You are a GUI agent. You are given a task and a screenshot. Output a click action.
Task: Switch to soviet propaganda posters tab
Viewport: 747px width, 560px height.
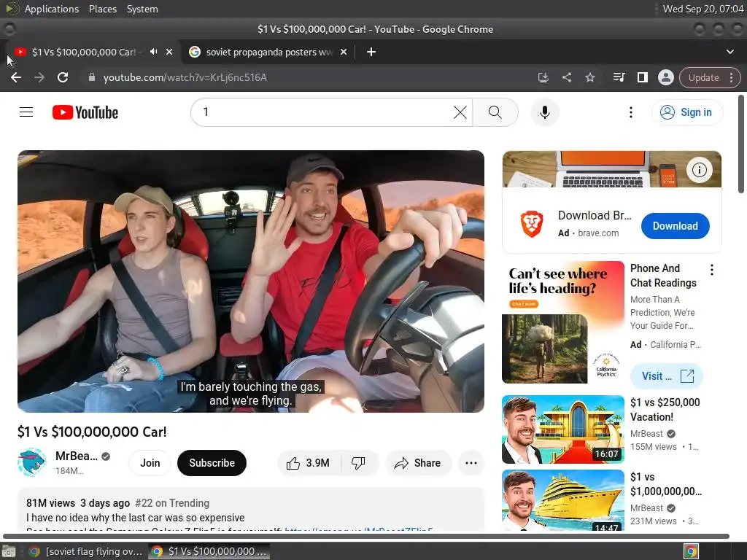(x=268, y=52)
